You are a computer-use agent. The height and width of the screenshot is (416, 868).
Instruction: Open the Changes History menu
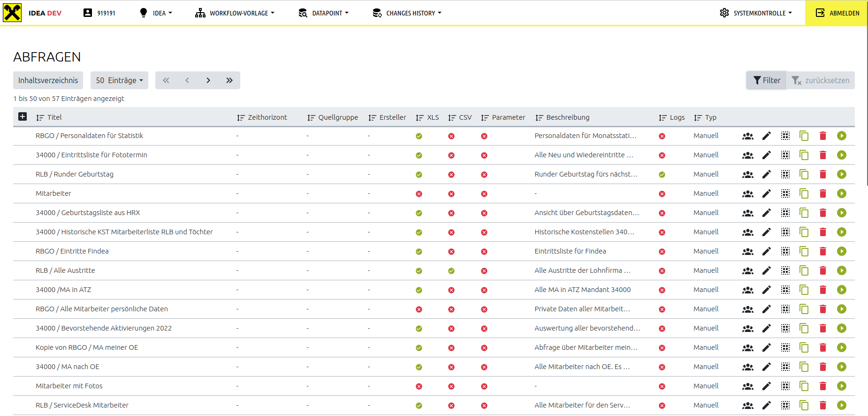tap(407, 13)
